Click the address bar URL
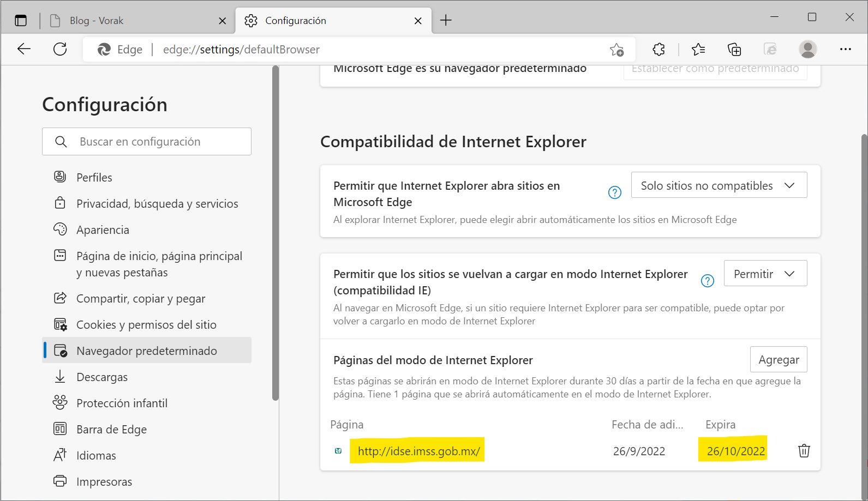Screen dimensions: 868x501 (x=241, y=50)
